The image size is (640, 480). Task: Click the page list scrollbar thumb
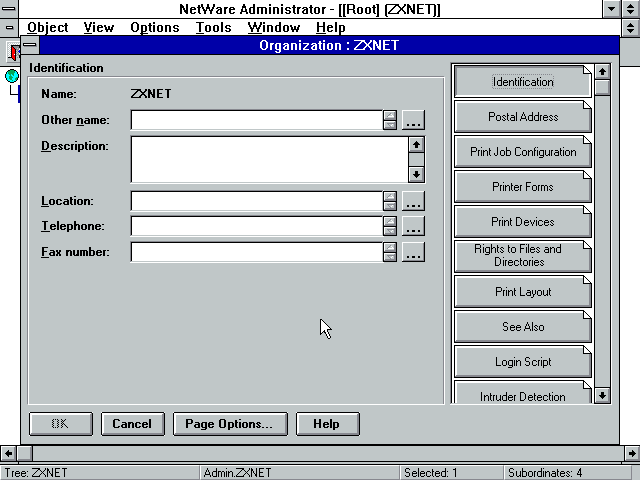point(602,87)
